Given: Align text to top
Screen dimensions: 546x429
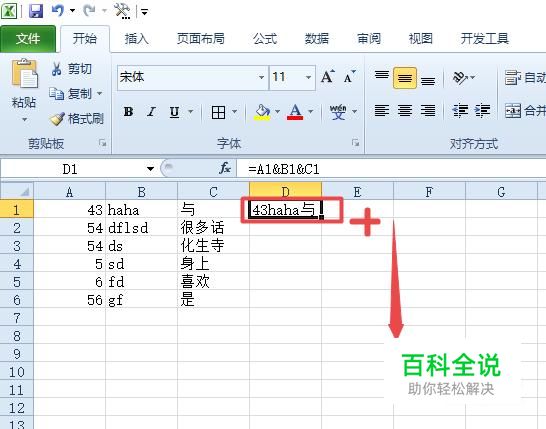Looking at the screenshot, I should 382,77.
